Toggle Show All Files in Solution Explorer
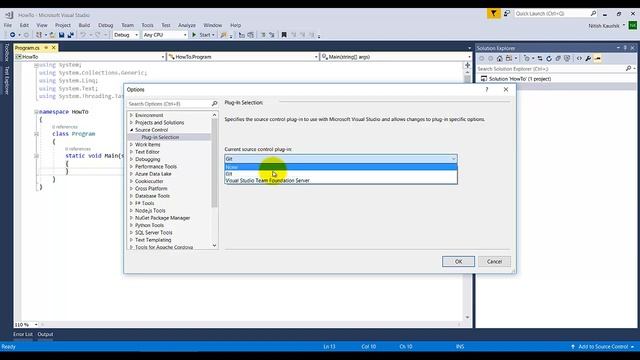640x360 pixels. click(567, 58)
